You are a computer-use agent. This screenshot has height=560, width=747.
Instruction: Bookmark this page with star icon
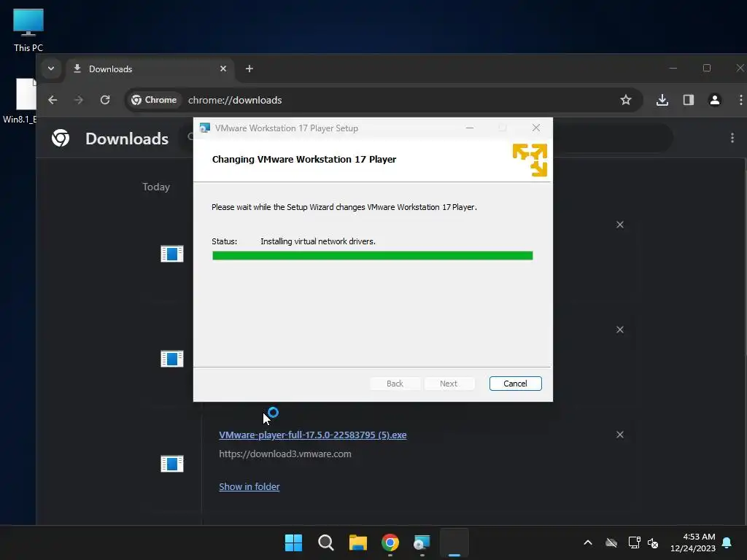625,100
